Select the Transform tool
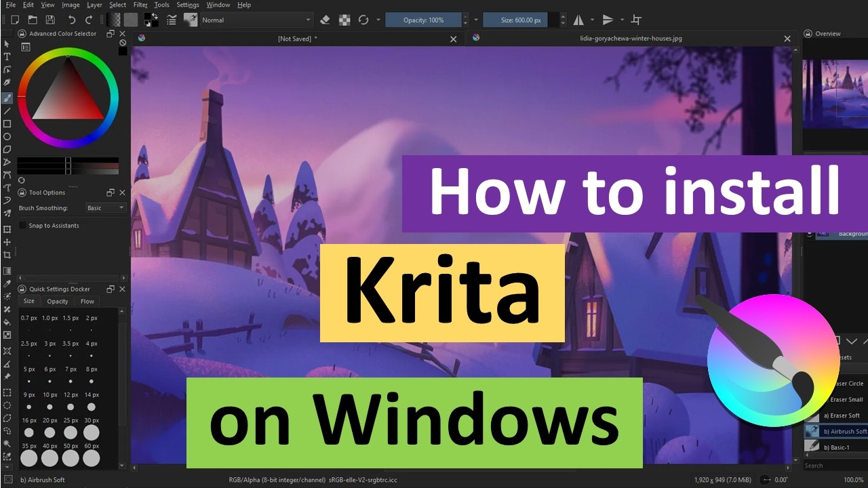Viewport: 868px width, 488px height. [x=7, y=229]
